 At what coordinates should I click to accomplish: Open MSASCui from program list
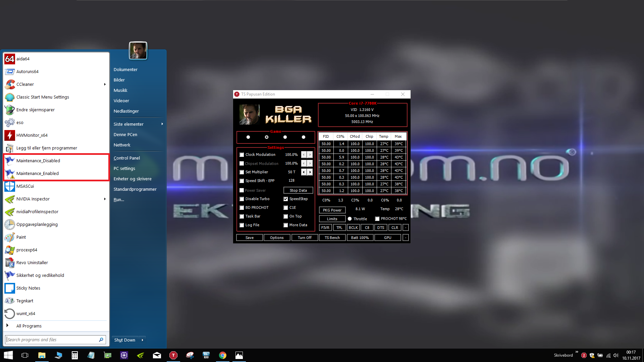coord(56,186)
